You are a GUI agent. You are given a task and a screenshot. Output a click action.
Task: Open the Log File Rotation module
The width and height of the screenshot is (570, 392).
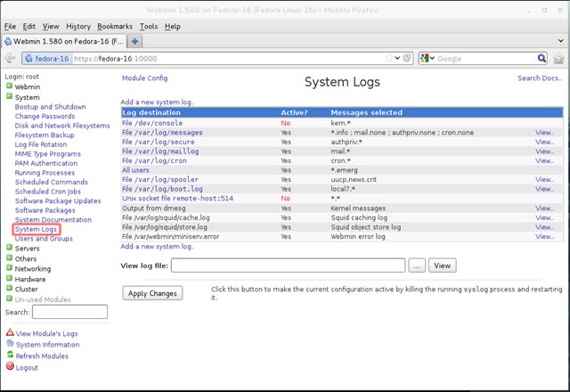(x=41, y=144)
